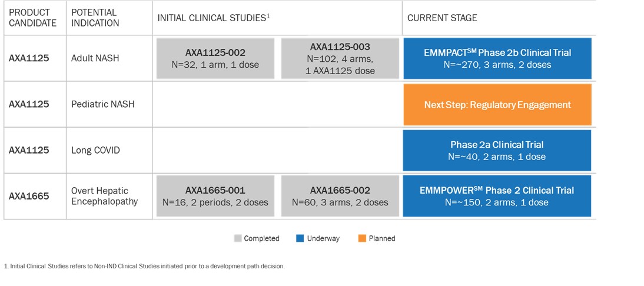This screenshot has width=644, height=286.
Task: Click the Current Stage column header
Action: pos(442,18)
